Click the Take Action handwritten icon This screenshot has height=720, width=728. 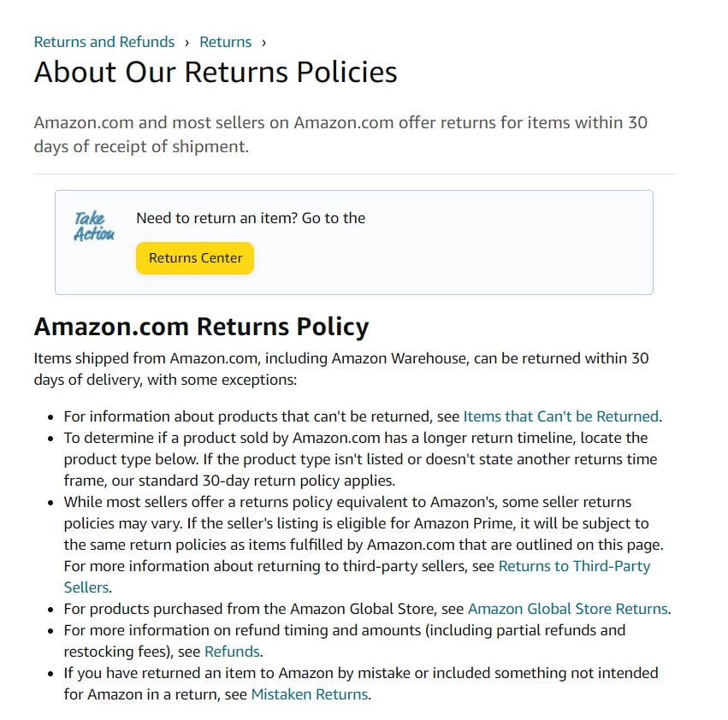94,227
